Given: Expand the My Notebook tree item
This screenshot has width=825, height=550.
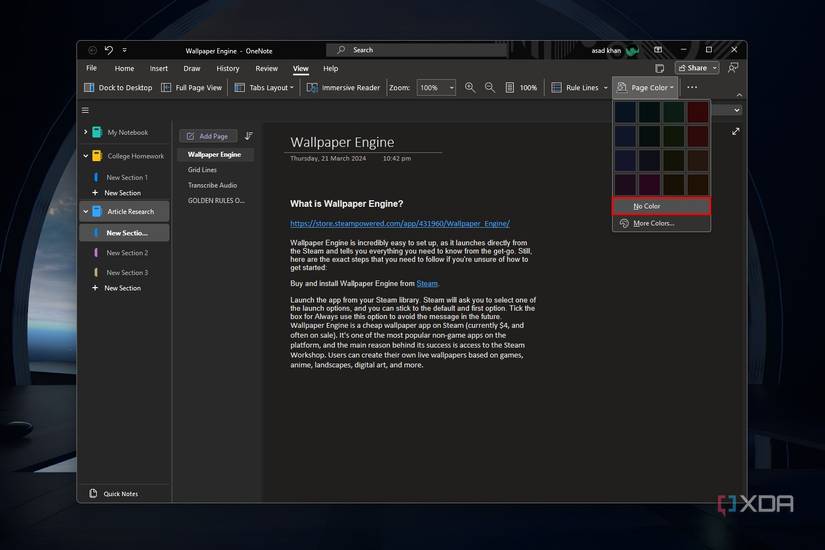Looking at the screenshot, I should [x=85, y=132].
